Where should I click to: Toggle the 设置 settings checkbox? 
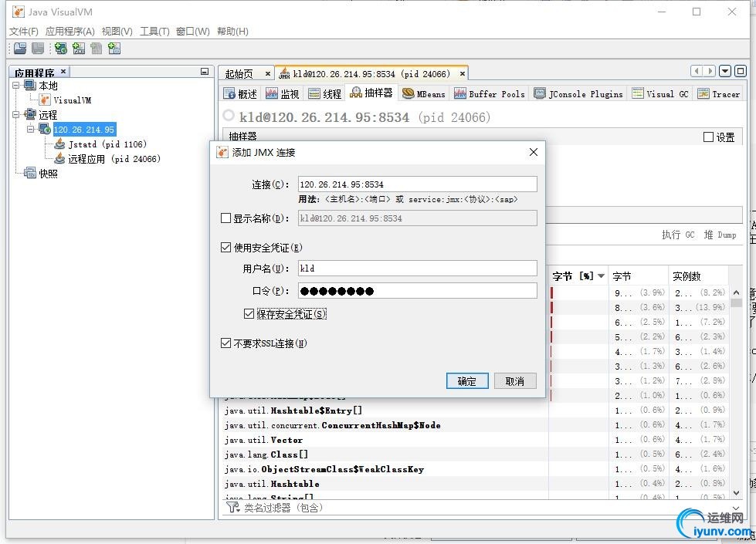pos(708,137)
